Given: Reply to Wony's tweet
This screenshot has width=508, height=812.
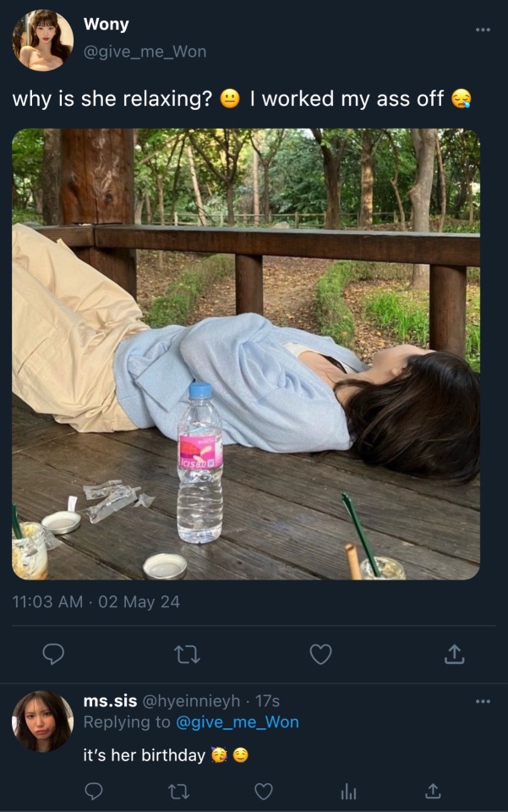Looking at the screenshot, I should click(53, 654).
